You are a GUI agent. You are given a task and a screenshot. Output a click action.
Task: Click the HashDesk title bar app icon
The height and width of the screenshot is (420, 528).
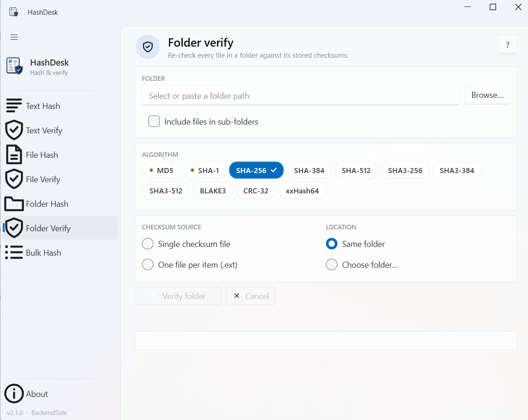click(13, 12)
